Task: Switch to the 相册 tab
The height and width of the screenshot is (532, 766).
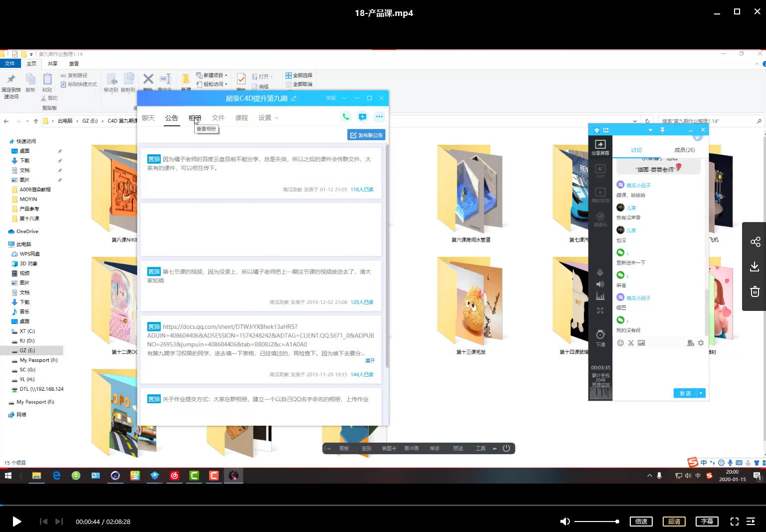Action: tap(195, 118)
